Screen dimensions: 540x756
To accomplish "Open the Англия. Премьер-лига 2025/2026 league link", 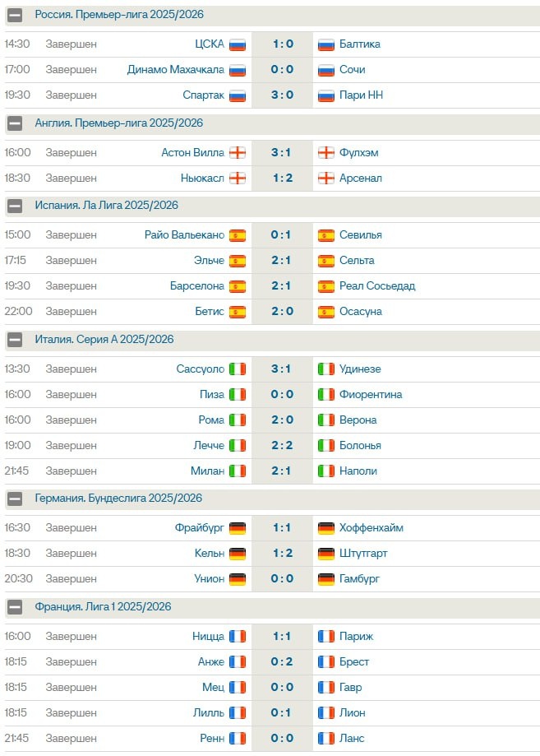I will pos(119,123).
